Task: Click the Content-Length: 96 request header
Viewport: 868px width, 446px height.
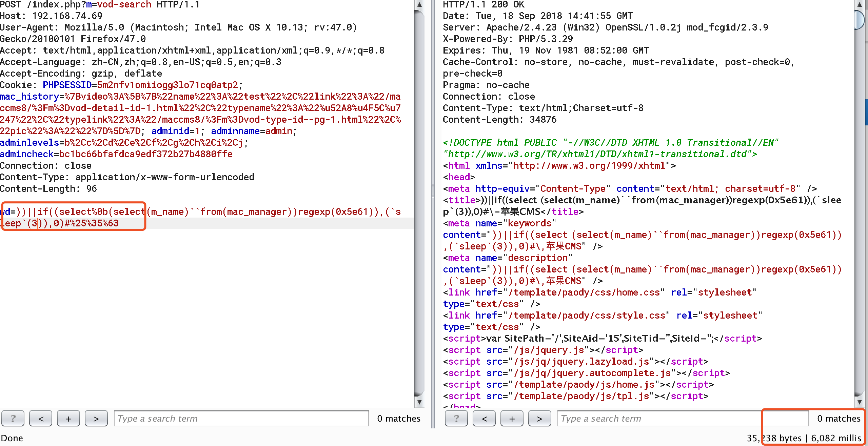Action: pyautogui.click(x=48, y=189)
